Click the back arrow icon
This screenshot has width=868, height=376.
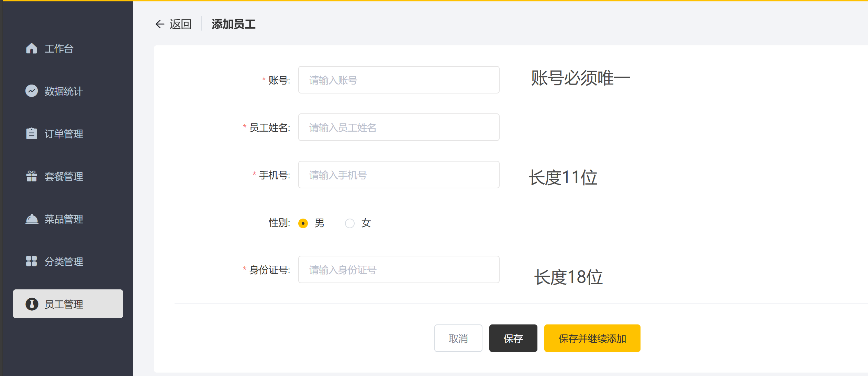click(160, 24)
